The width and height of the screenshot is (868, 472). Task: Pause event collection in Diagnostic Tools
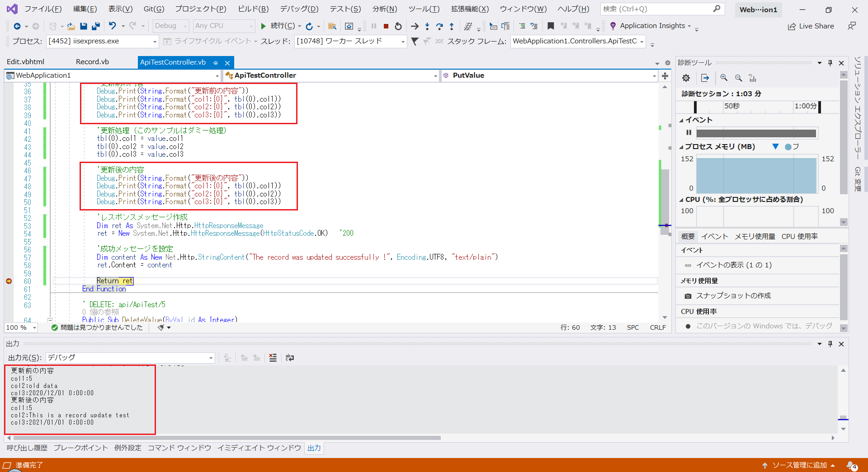[689, 132]
